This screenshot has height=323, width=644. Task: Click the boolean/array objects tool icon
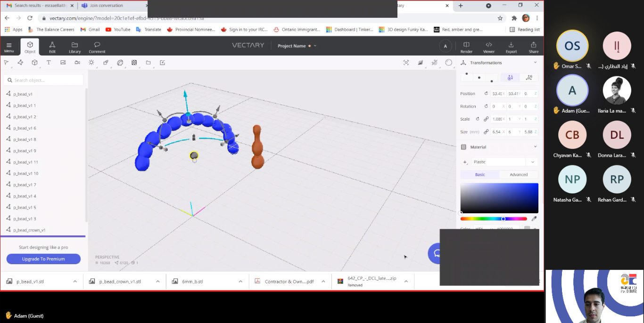[106, 62]
